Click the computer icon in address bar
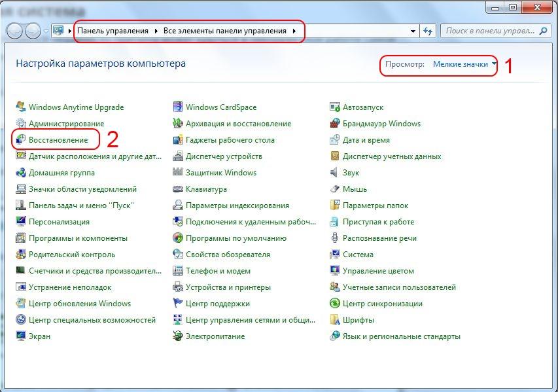The height and width of the screenshot is (392, 558). coord(58,31)
